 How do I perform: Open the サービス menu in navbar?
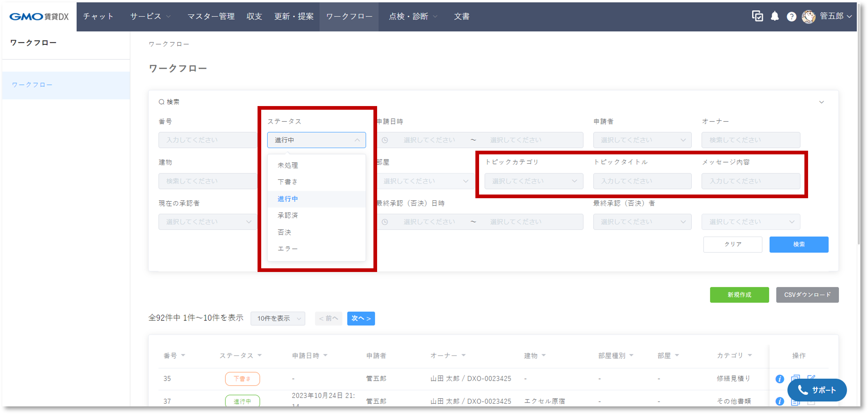pos(150,17)
